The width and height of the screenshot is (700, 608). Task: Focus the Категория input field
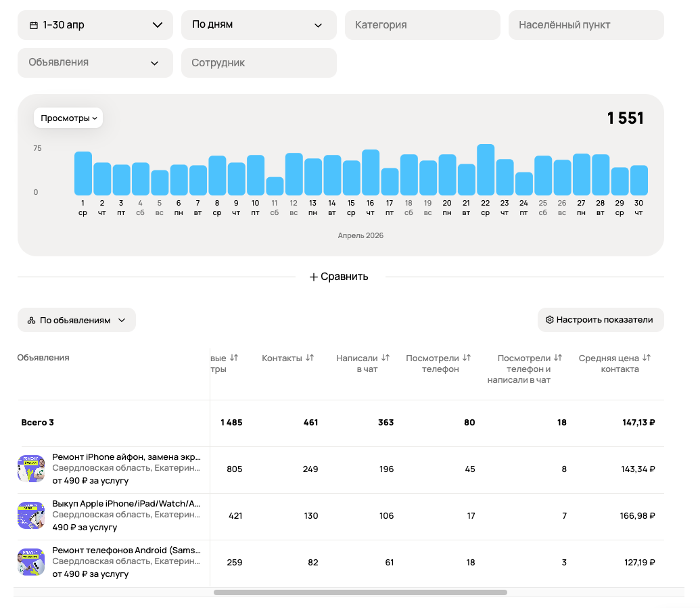[423, 25]
